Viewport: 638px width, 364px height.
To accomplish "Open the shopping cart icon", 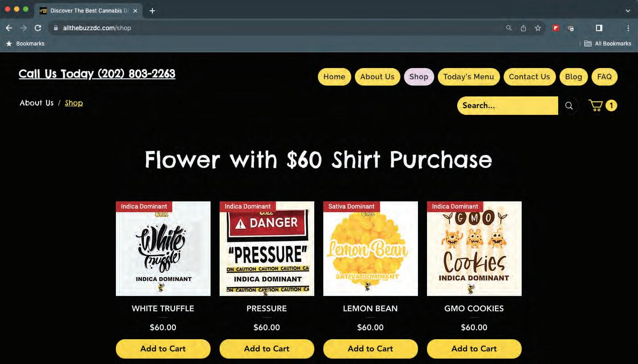I will click(596, 106).
